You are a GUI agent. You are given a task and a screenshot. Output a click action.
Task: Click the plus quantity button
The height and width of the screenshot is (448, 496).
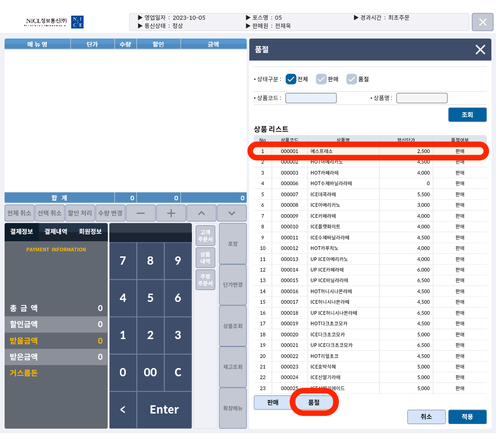(171, 213)
